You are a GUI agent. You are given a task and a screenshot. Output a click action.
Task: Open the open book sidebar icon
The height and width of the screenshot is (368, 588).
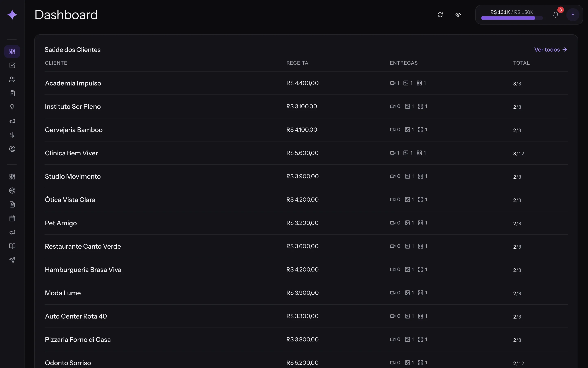coord(12,246)
